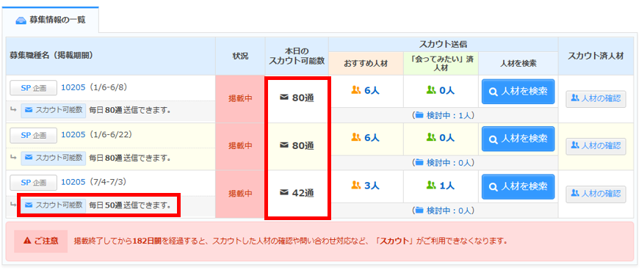The width and height of the screenshot is (644, 270).
Task: Open job link 10205 (7/4-7/3)
Action: point(73,182)
